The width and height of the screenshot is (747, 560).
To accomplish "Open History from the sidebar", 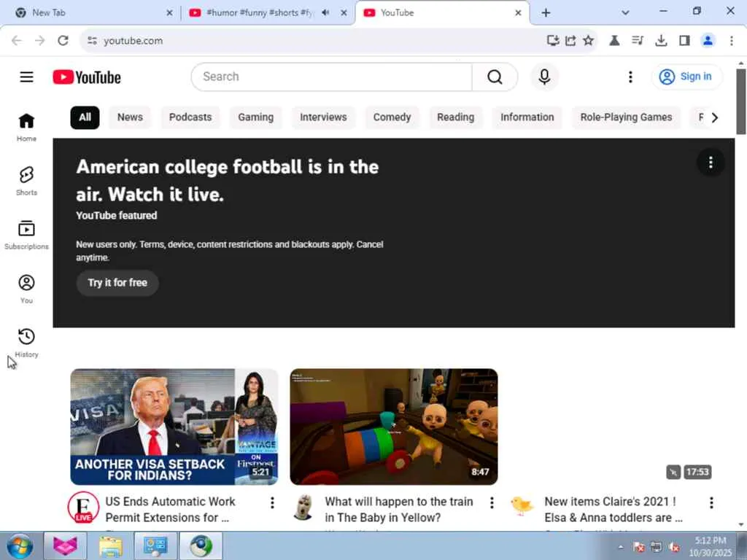I will 27,343.
